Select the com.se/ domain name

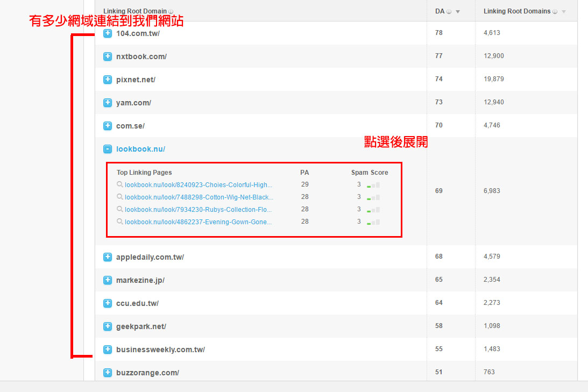pyautogui.click(x=131, y=126)
